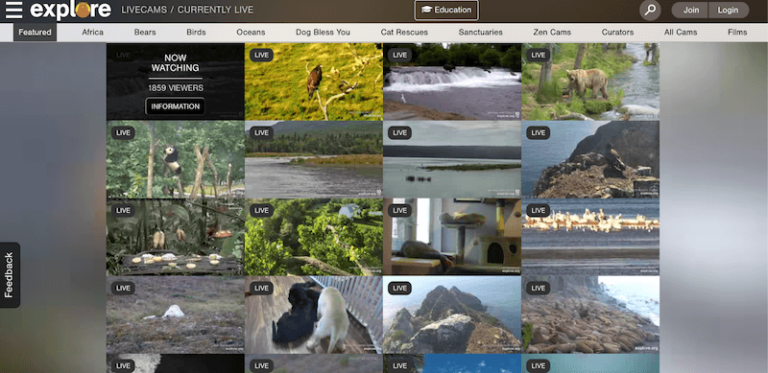Viewport: 768px width, 373px height.
Task: Open the panda in tree live cam
Action: click(x=175, y=159)
